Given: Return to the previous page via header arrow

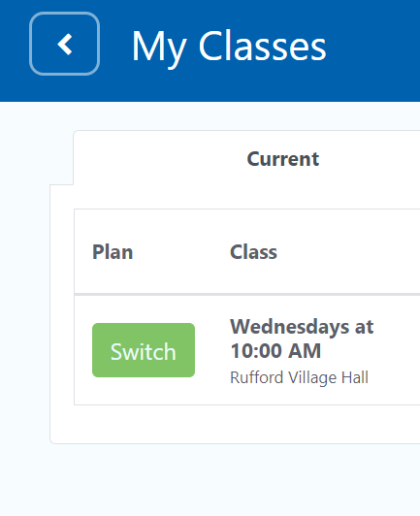Looking at the screenshot, I should coord(65,44).
